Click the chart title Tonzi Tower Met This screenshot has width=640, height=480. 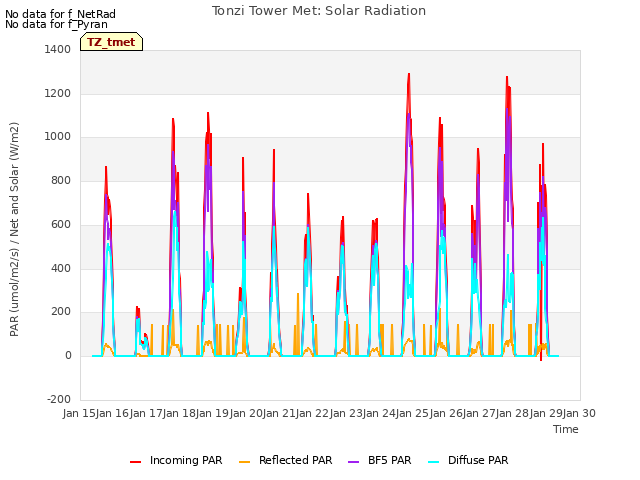[x=319, y=11]
